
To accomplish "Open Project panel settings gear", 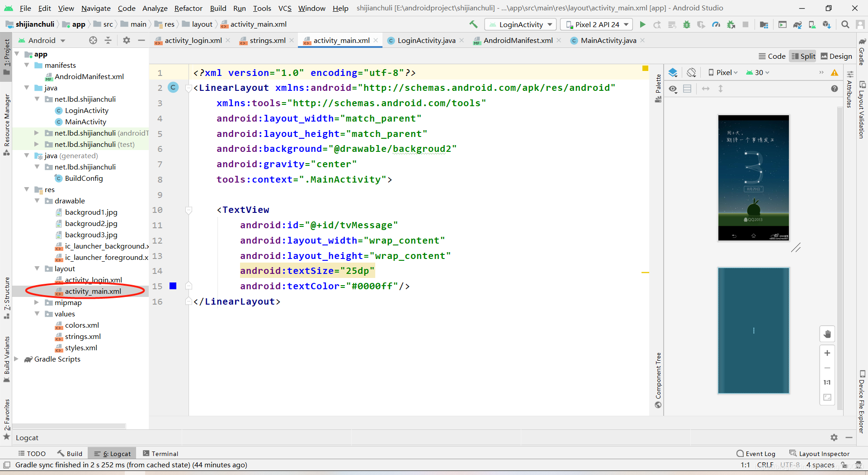I will [x=127, y=40].
